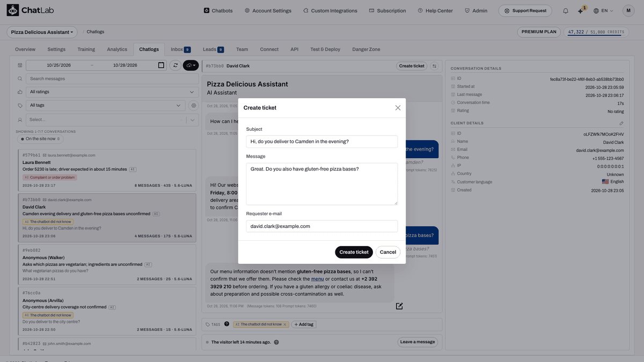This screenshot has width=644, height=362.
Task: Open Subscription in the top navigation
Action: click(x=387, y=11)
